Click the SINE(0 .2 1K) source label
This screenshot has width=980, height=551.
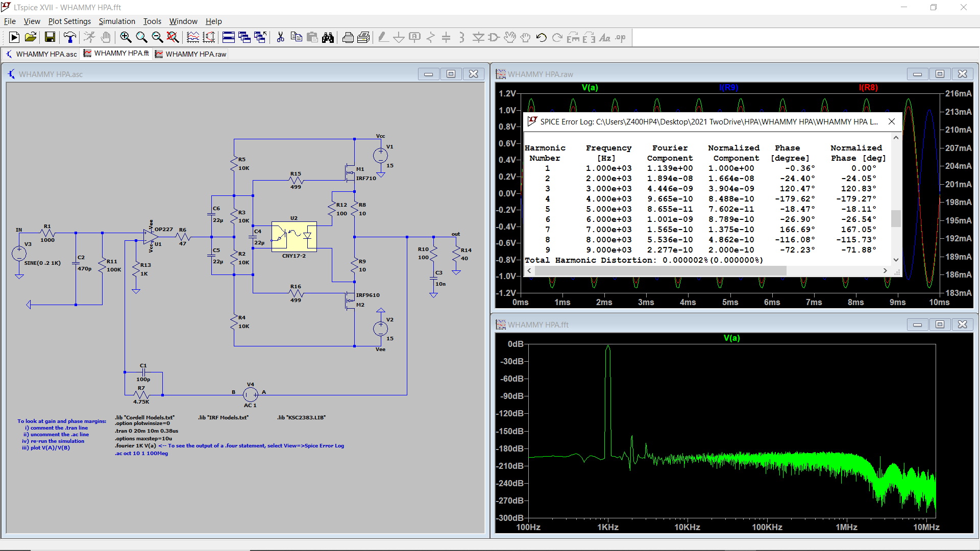[x=42, y=263]
